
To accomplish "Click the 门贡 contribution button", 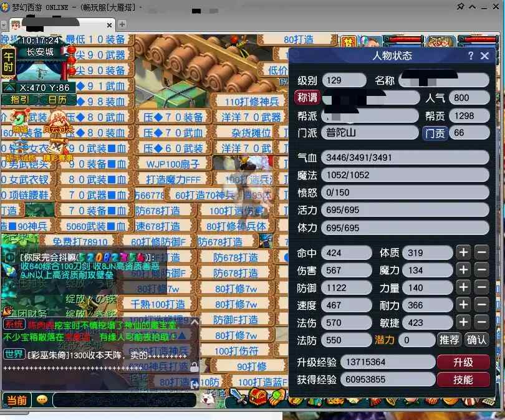I will (x=435, y=133).
